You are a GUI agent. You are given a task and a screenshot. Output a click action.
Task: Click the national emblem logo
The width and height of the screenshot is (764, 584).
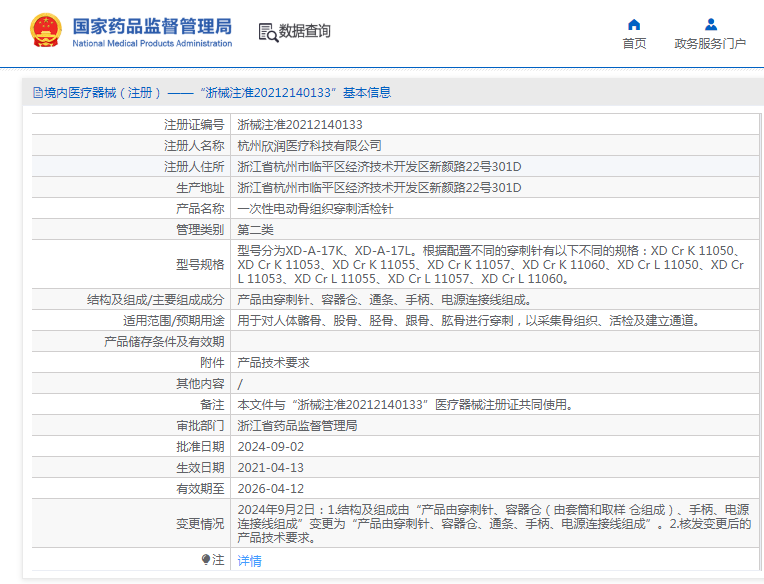pos(45,31)
